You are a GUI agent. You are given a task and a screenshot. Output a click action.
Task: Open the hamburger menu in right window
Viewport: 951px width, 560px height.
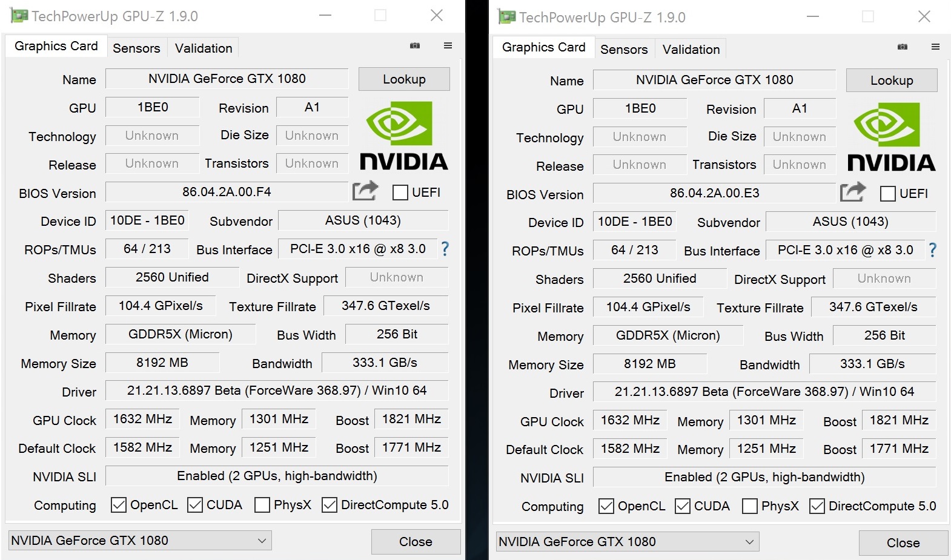click(935, 47)
